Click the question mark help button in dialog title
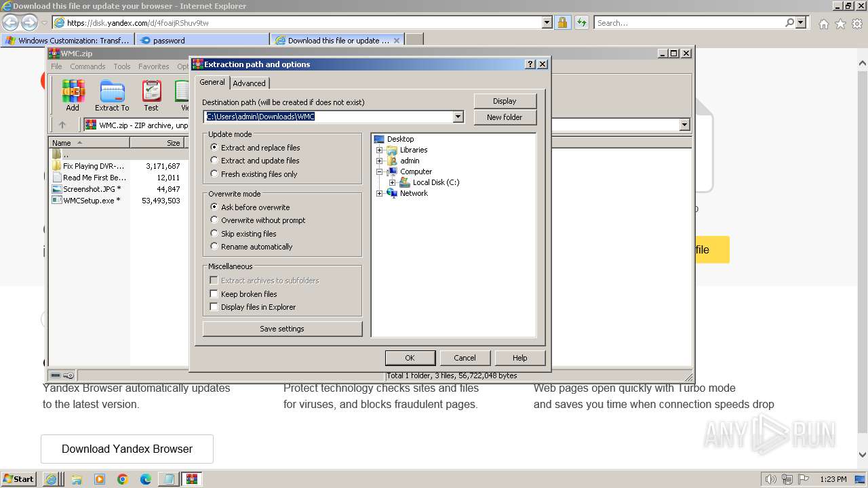The height and width of the screenshot is (488, 868). [x=530, y=64]
